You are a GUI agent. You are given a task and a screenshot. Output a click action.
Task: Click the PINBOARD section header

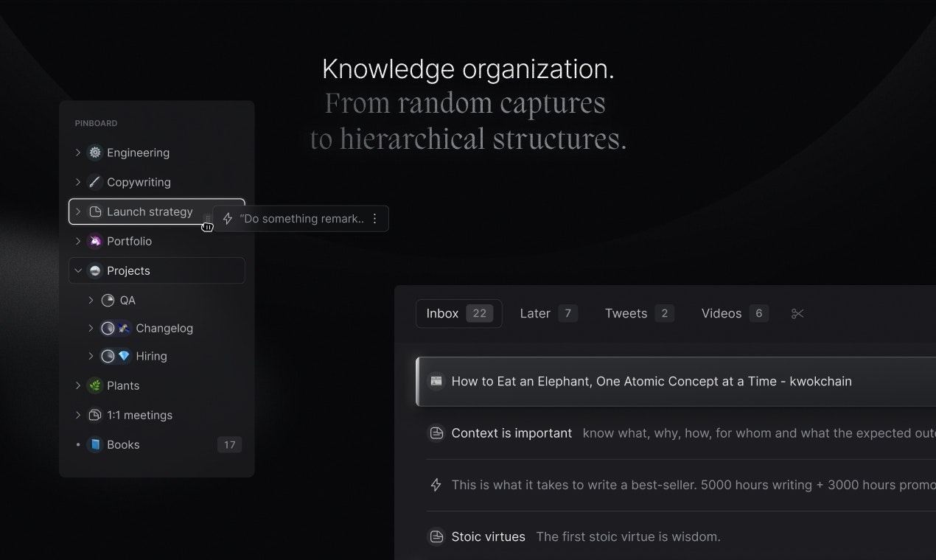(96, 123)
